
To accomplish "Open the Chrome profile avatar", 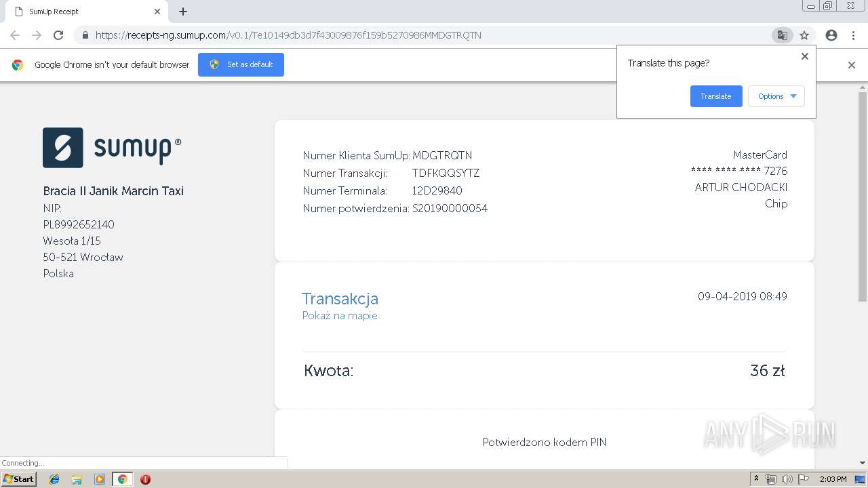I will tap(831, 35).
